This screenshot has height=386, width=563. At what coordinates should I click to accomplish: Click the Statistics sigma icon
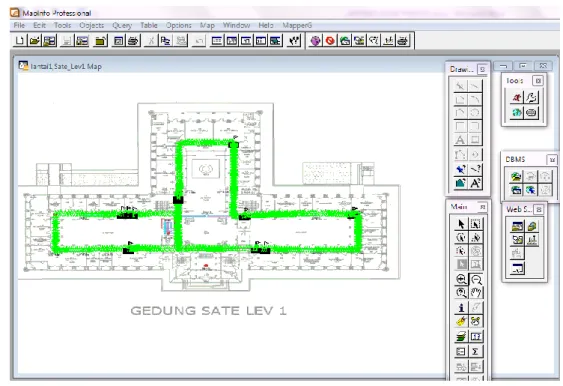point(476,352)
